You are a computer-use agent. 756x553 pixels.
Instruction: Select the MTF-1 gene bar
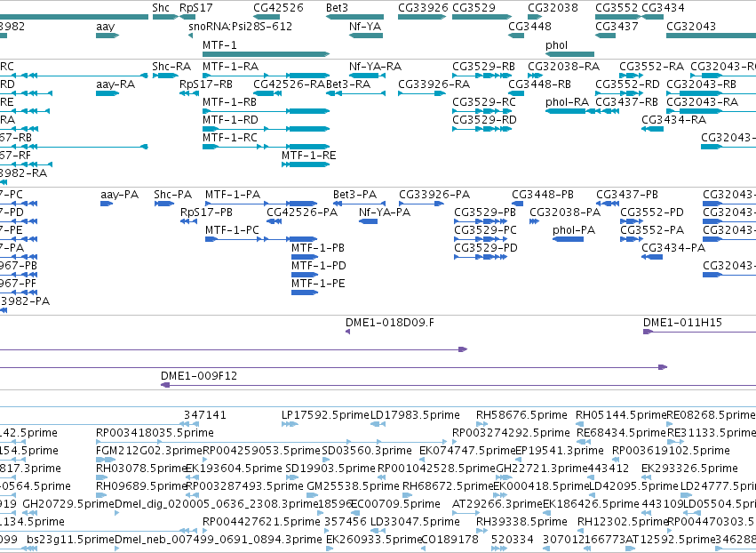tap(266, 54)
